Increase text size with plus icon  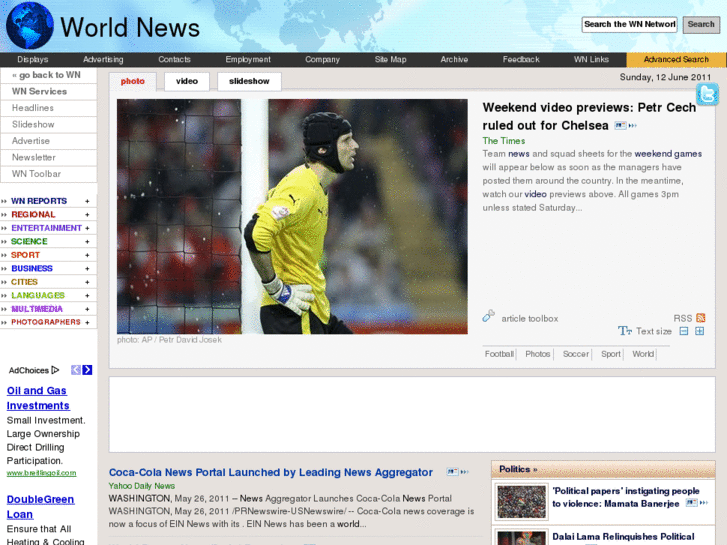pyautogui.click(x=700, y=331)
